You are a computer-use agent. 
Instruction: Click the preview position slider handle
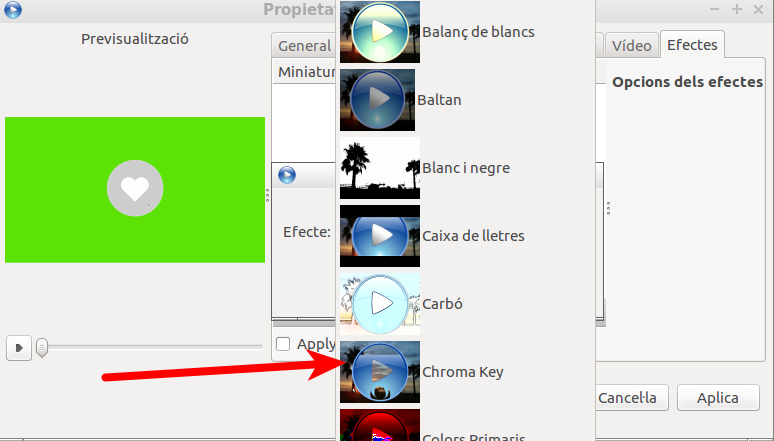click(42, 348)
